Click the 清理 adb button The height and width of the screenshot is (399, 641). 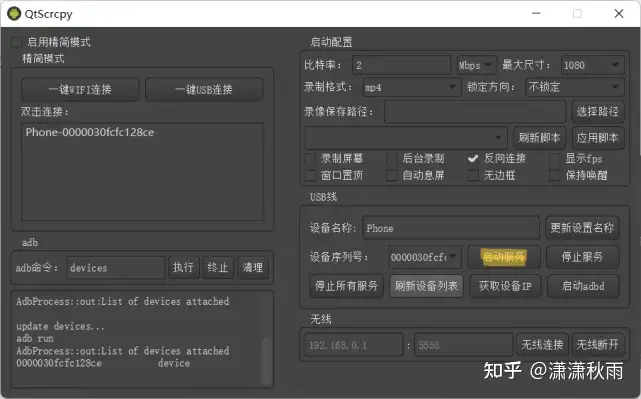click(253, 268)
